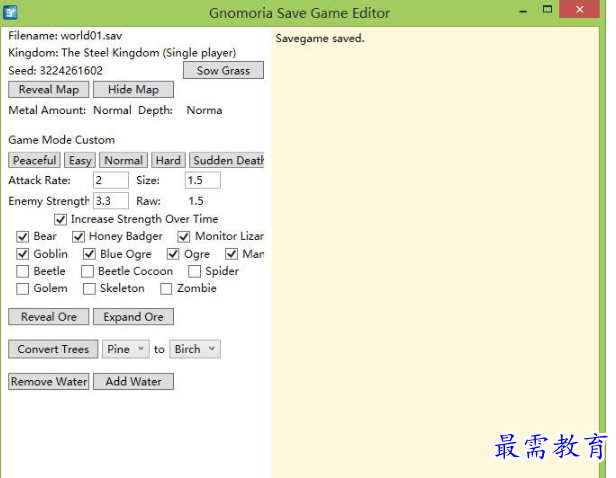Enable the Beetle Cocoon checkbox
Viewport: 616px width, 478px height.
pyautogui.click(x=87, y=271)
